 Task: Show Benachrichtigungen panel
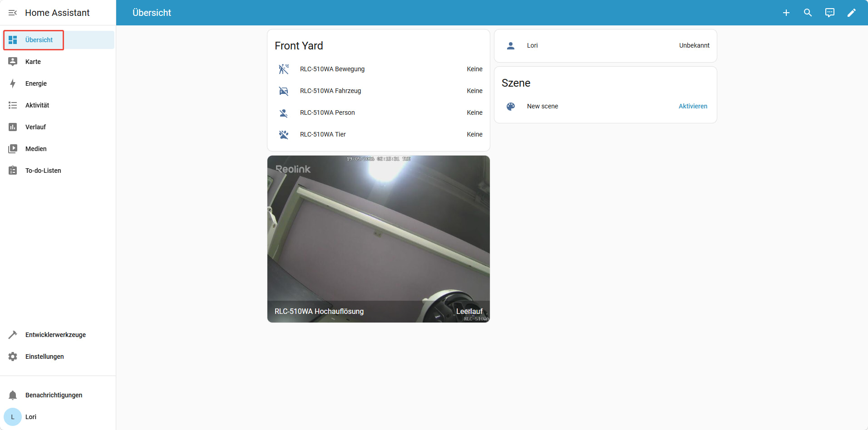click(58, 395)
